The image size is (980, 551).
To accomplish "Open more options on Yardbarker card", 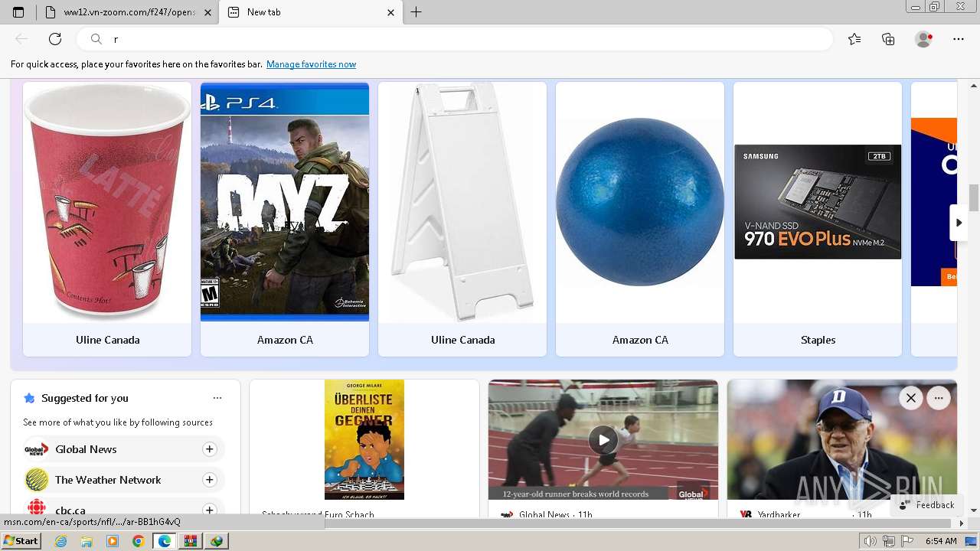I will point(939,398).
